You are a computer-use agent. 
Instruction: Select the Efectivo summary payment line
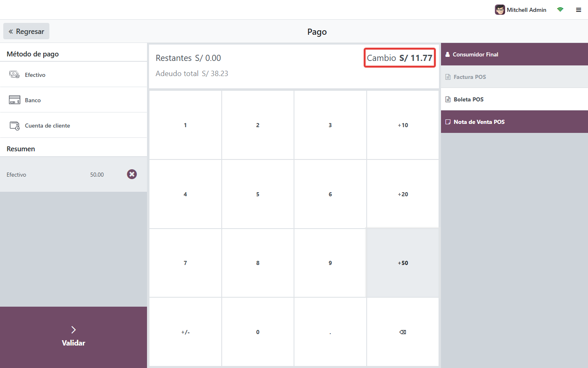(x=73, y=175)
